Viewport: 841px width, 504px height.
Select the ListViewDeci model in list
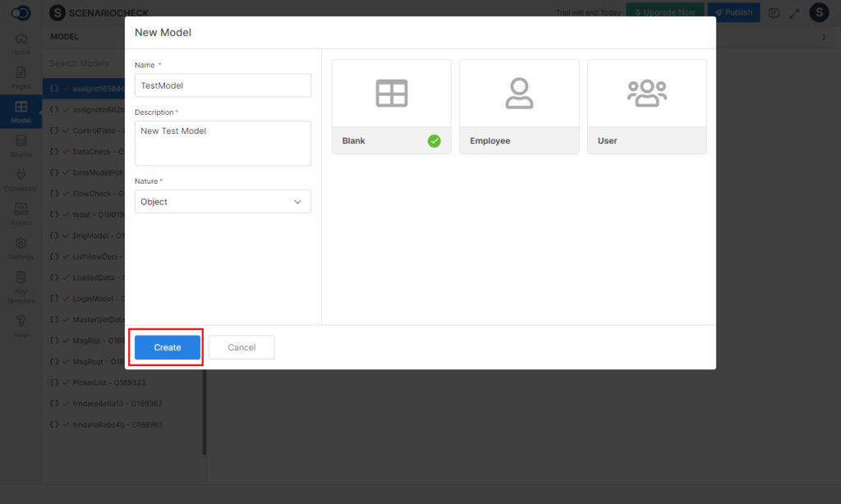85,257
